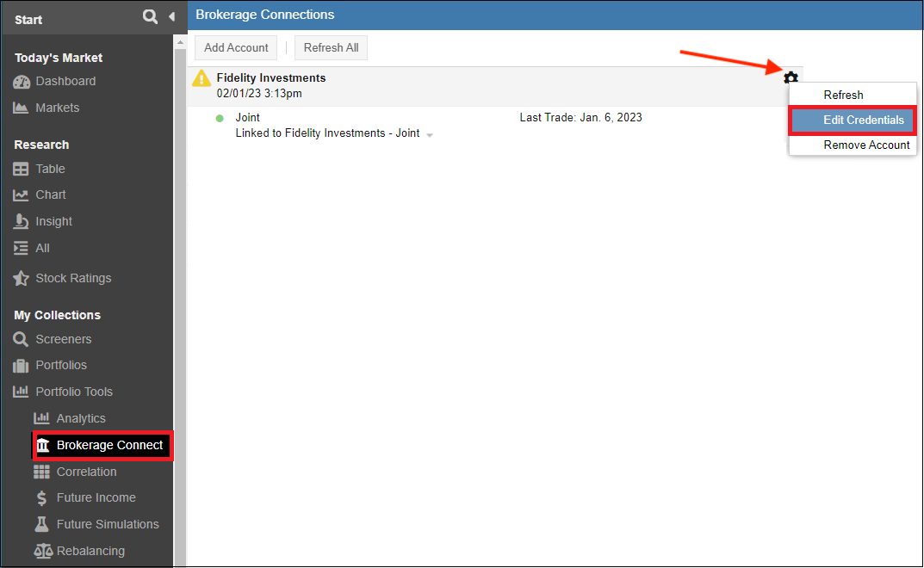The image size is (924, 568).
Task: Click the green status dot for Joint
Action: pos(220,119)
